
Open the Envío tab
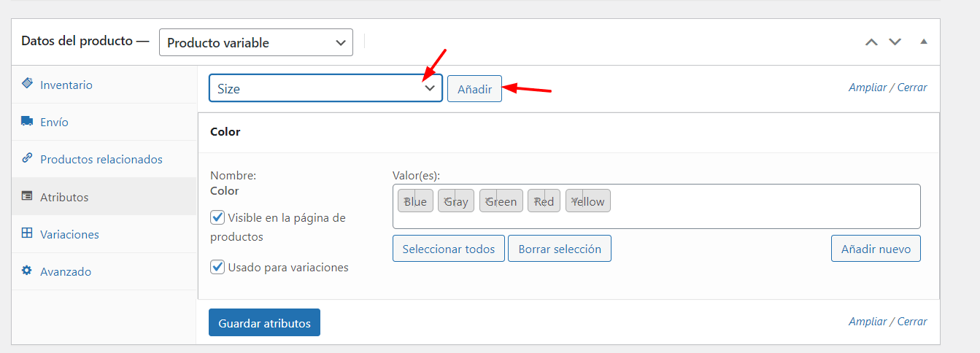point(104,122)
